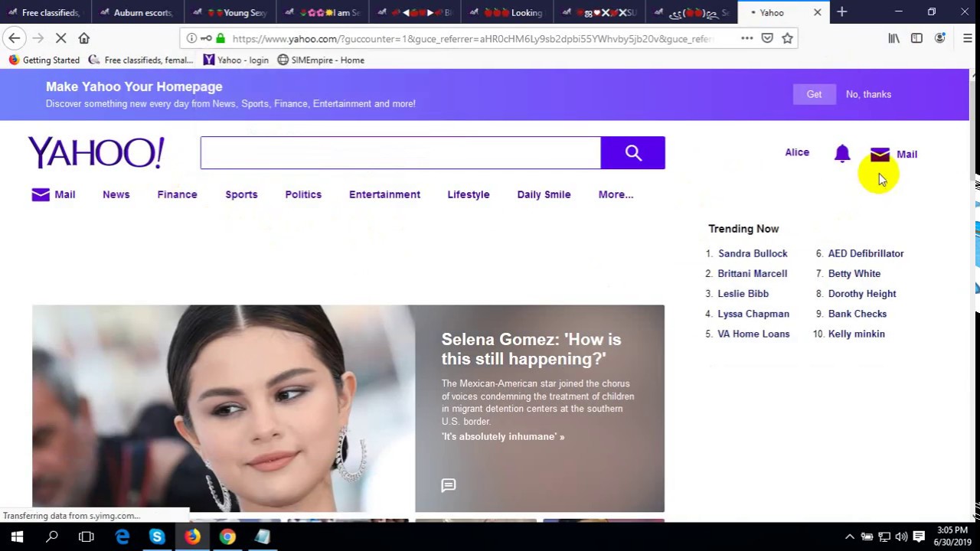This screenshot has height=551, width=980.
Task: Click taskbar search magnifier
Action: [52, 536]
